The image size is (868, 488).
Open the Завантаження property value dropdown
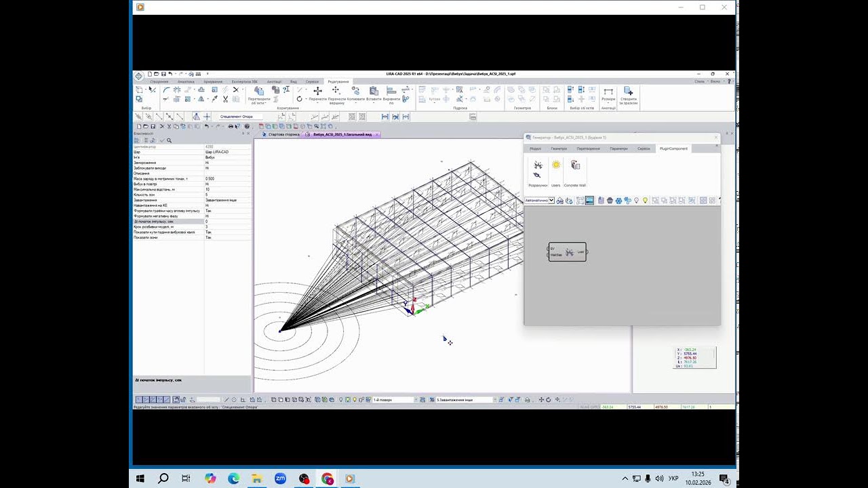coord(227,200)
